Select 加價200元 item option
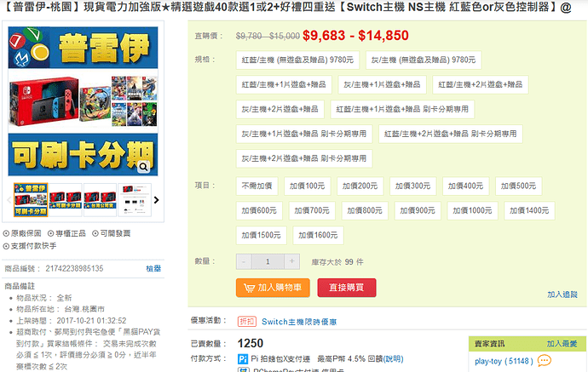 coord(360,186)
